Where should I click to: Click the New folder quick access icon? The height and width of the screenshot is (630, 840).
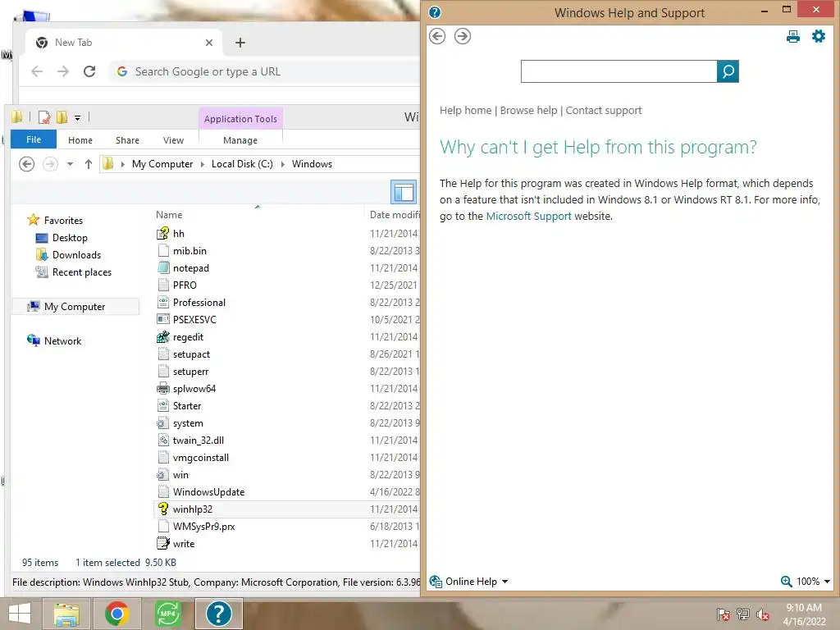tap(62, 117)
